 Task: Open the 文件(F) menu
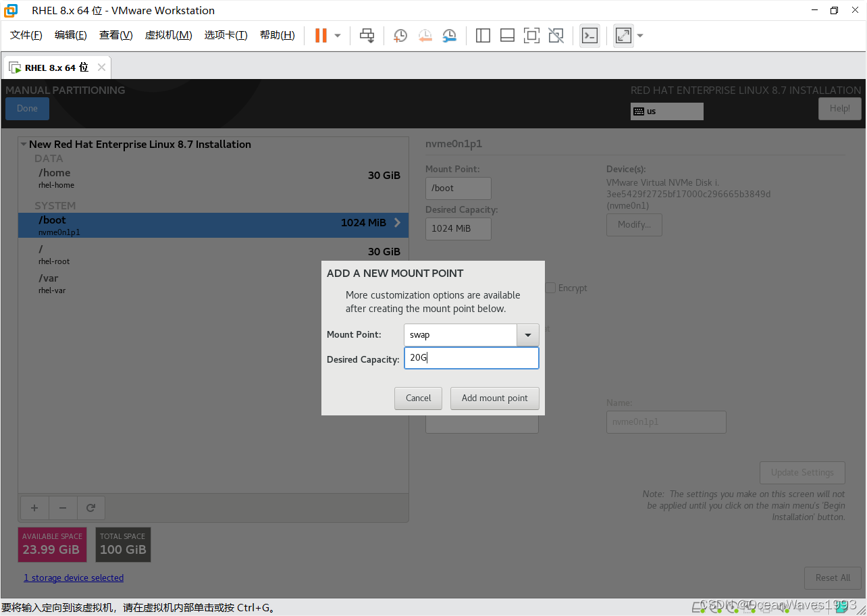[x=26, y=35]
